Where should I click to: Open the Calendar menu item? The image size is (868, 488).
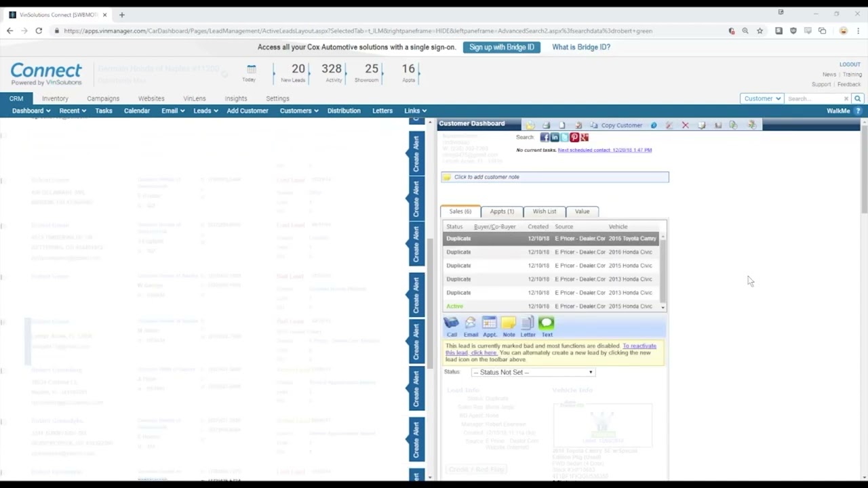(137, 110)
